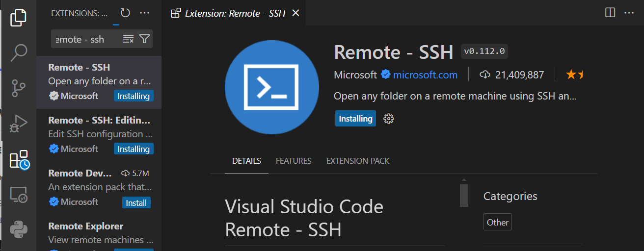Switch to the FEATURES tab
644x251 pixels.
point(294,161)
